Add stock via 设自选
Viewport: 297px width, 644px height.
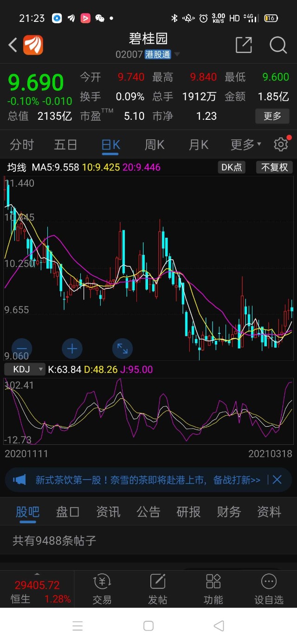[269, 589]
